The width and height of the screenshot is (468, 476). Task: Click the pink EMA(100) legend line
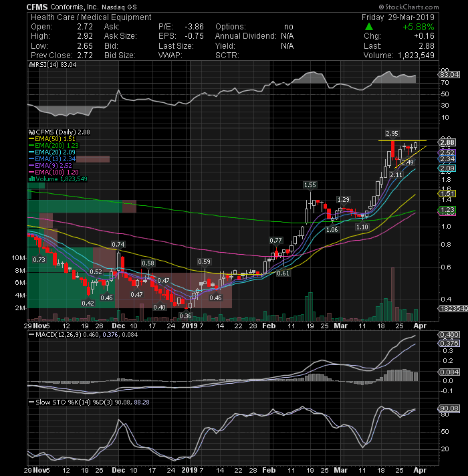tap(31, 172)
